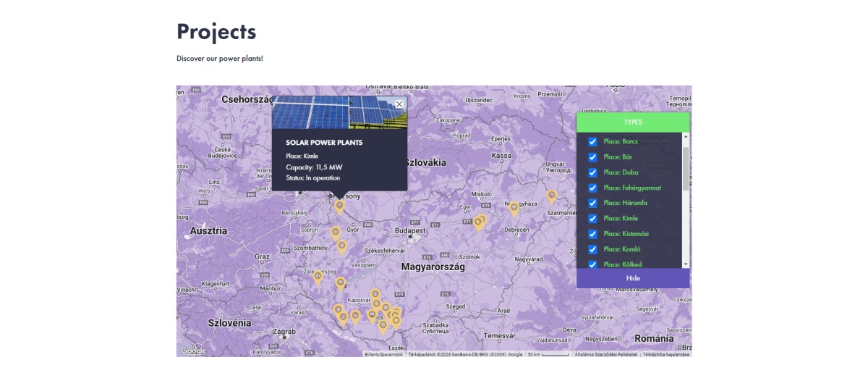Click the map marker at Nyíregyháza
Image resolution: width=868 pixels, height=386 pixels.
click(514, 208)
